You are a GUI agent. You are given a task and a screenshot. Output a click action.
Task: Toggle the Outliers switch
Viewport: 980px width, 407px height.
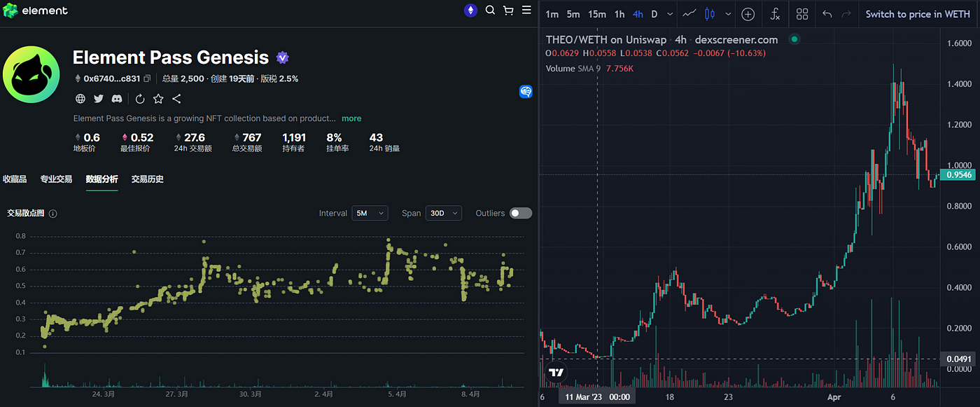pos(520,213)
